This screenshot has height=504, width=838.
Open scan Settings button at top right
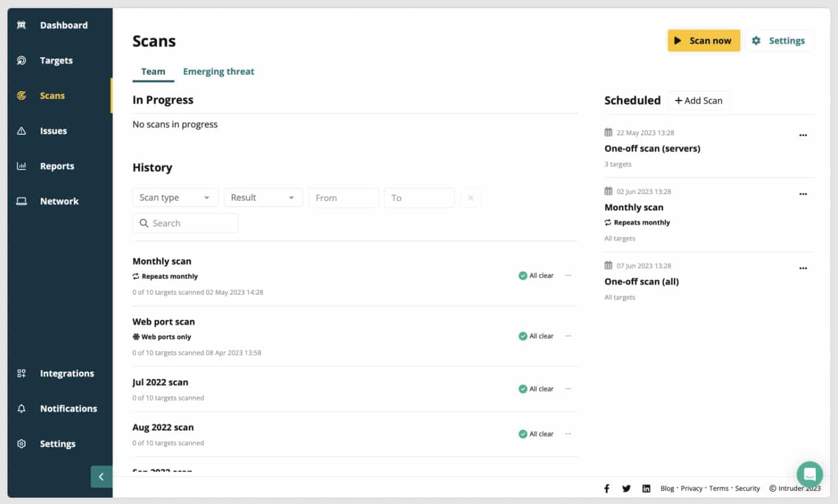(x=779, y=40)
